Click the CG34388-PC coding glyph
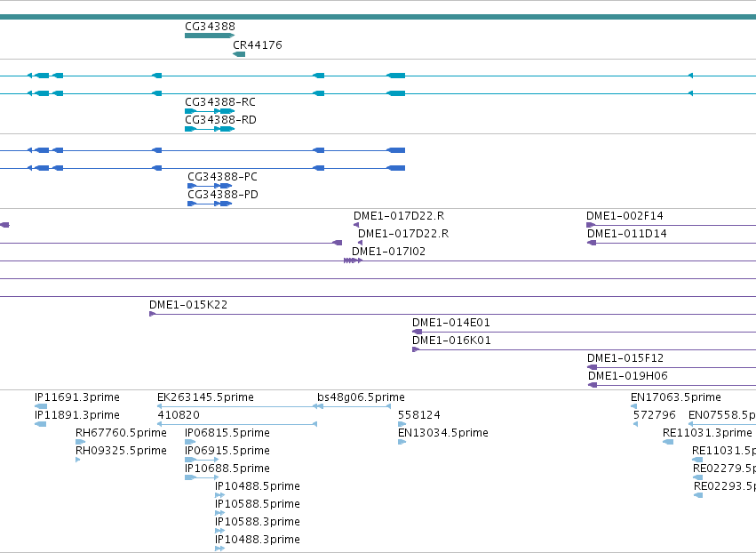The width and height of the screenshot is (756, 553). pyautogui.click(x=210, y=186)
